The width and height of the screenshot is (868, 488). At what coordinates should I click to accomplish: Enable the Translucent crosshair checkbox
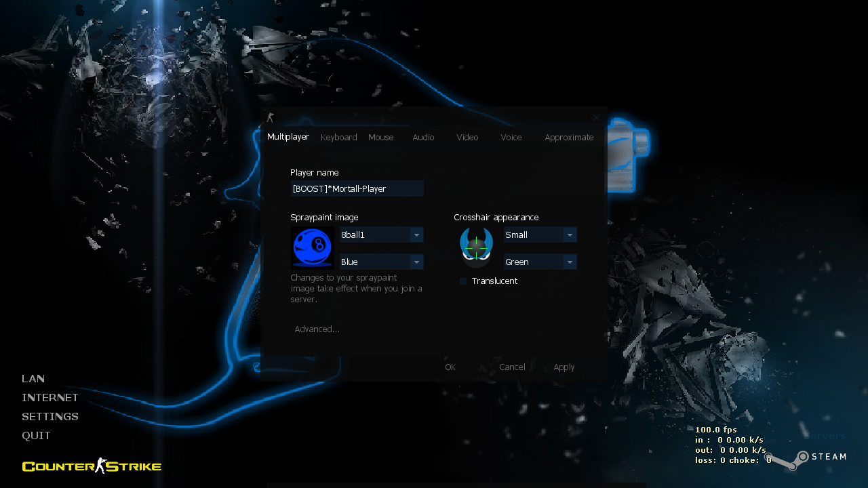[464, 281]
